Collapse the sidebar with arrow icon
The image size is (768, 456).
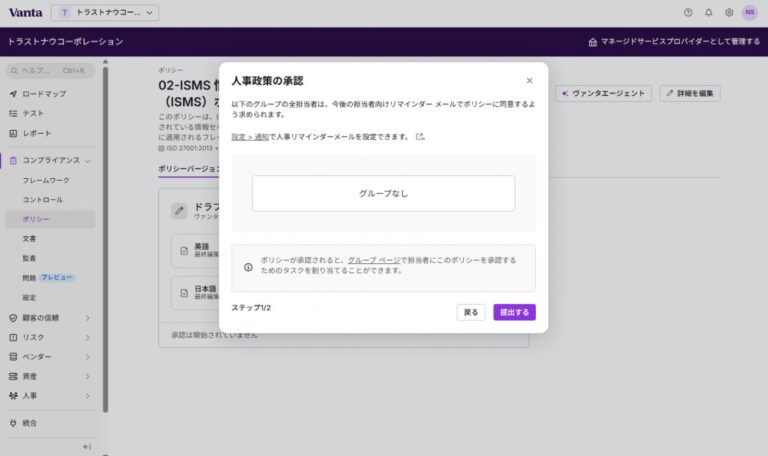pyautogui.click(x=87, y=447)
